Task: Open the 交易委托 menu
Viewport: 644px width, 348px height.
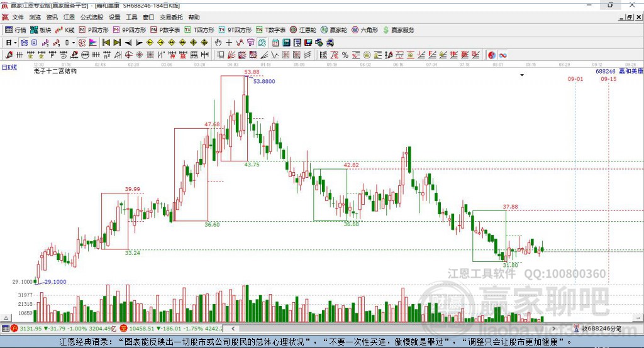Action: 171,17
